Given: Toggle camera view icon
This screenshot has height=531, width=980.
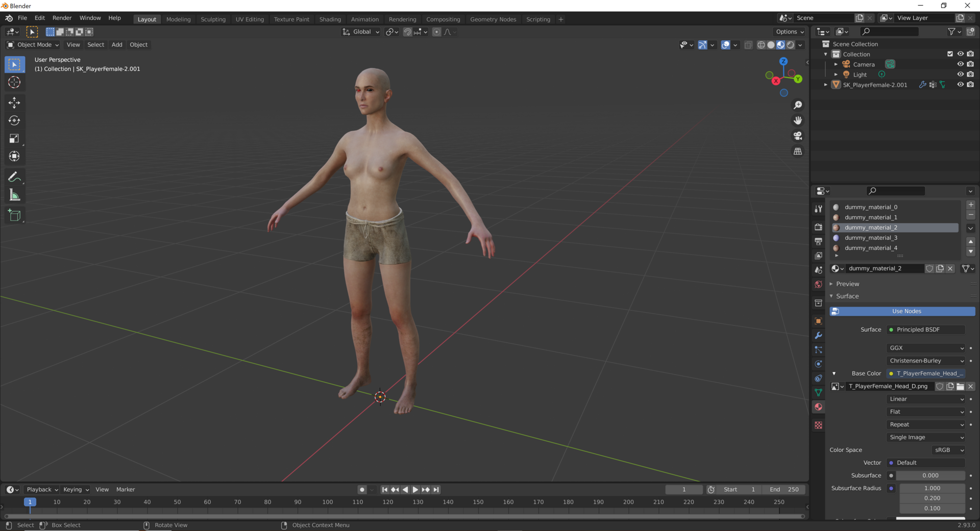Looking at the screenshot, I should point(797,136).
